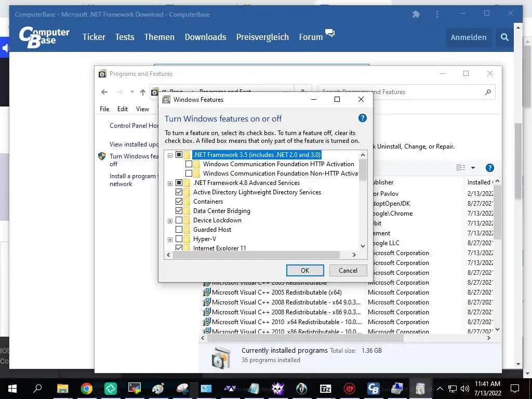Open the Windows Start menu
The height and width of the screenshot is (399, 532).
coord(12,388)
